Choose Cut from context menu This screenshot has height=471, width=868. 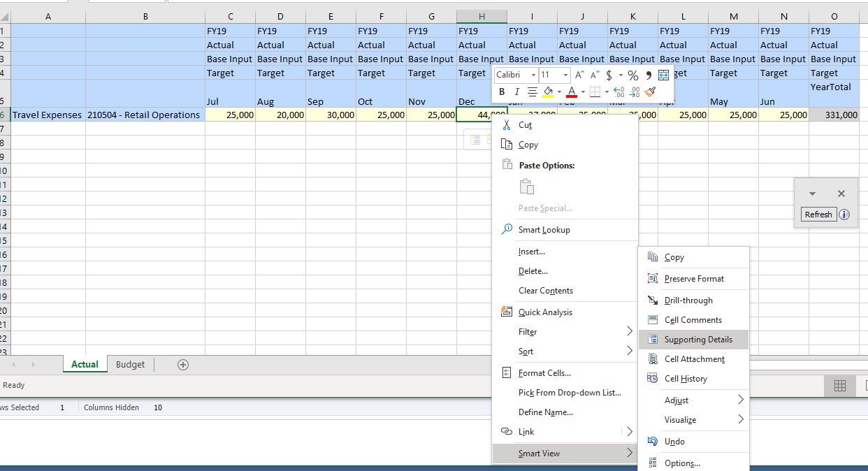click(565, 125)
